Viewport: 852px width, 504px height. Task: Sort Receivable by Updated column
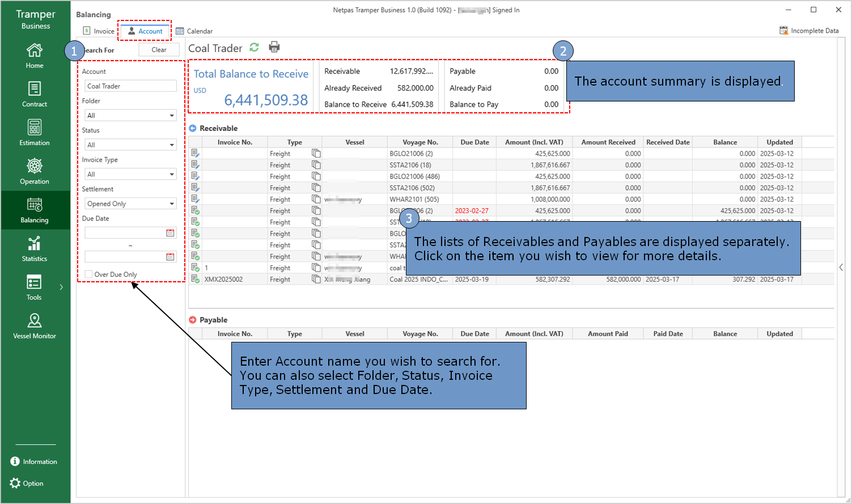click(780, 142)
